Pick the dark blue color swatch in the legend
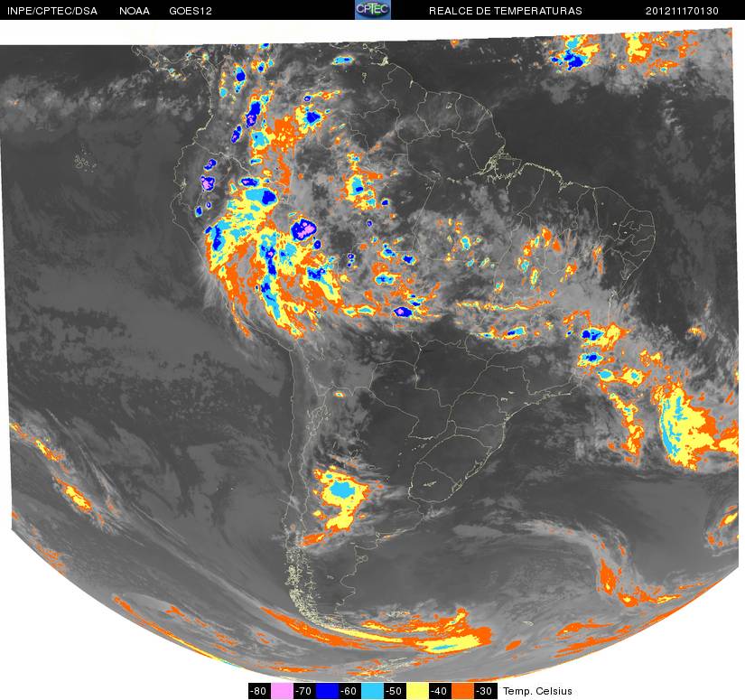Screen dimensions: 745x700 point(327,691)
